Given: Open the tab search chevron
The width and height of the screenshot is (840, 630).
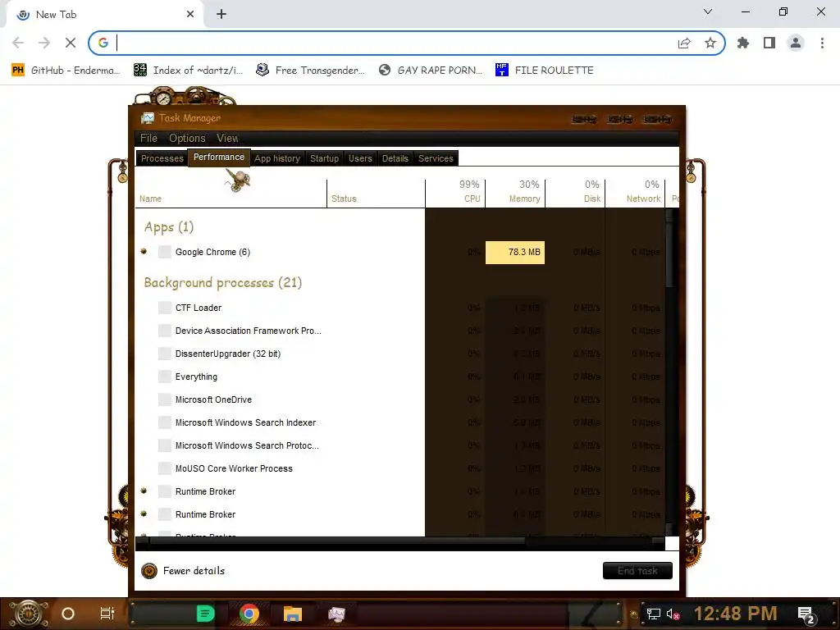Looking at the screenshot, I should 708,11.
